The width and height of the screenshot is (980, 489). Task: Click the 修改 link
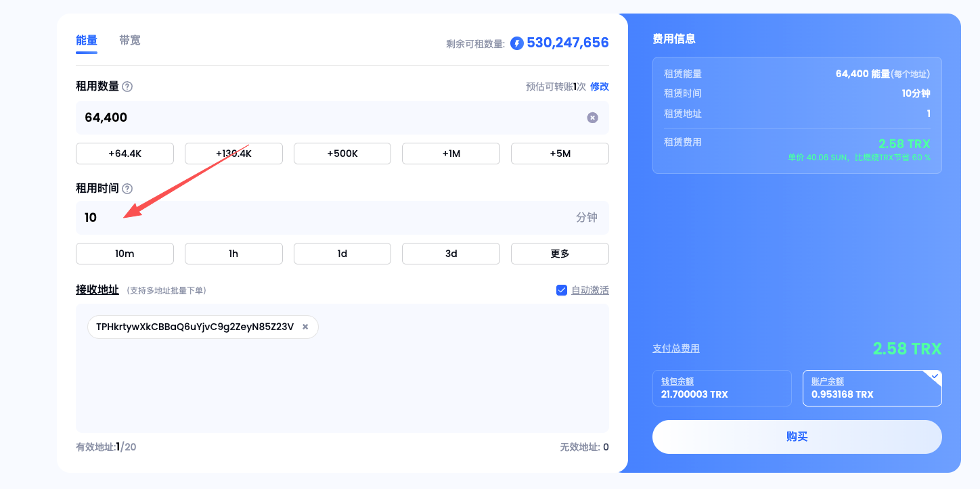tap(600, 87)
